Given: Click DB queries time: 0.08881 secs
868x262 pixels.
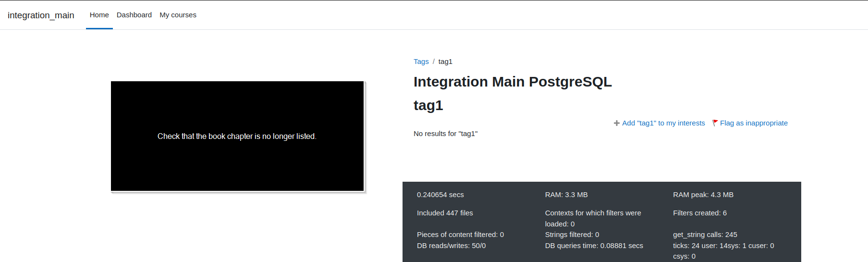Looking at the screenshot, I should [594, 246].
